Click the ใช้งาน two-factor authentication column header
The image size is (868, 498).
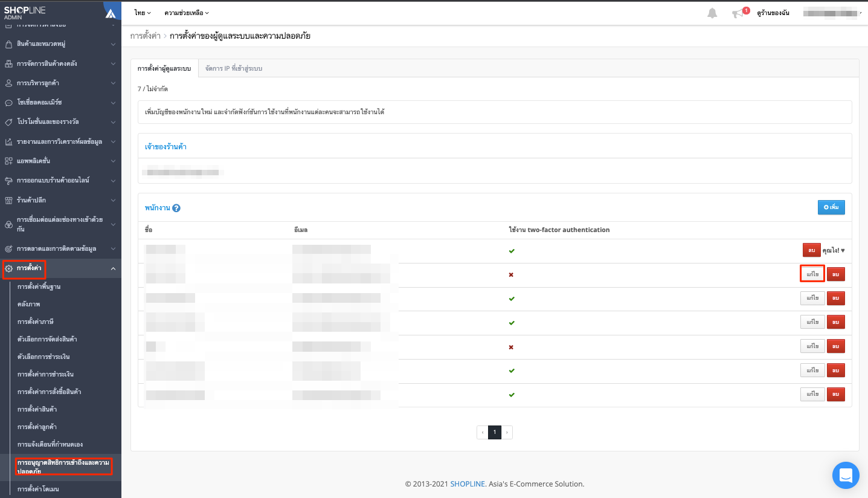coord(559,230)
